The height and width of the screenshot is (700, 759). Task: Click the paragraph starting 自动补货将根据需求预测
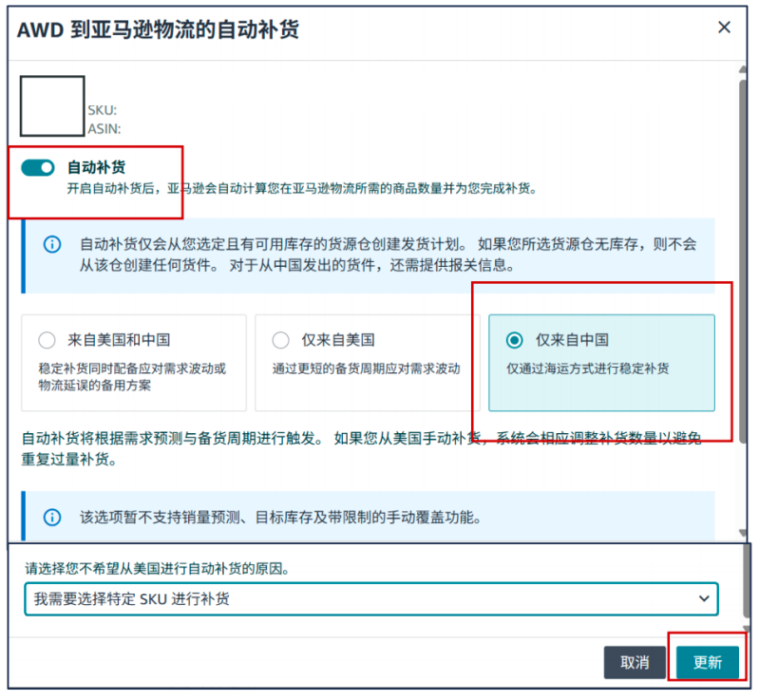(x=361, y=448)
